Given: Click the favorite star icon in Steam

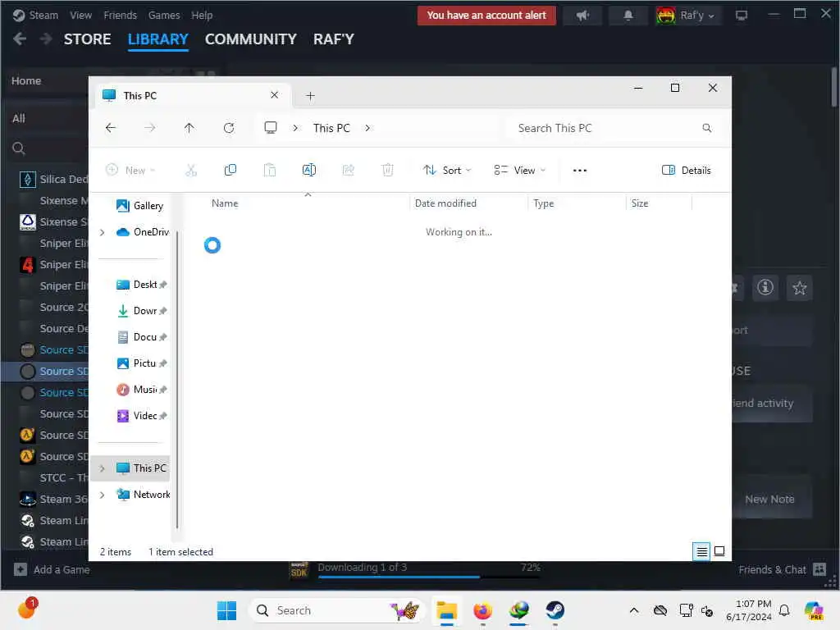Looking at the screenshot, I should (799, 288).
